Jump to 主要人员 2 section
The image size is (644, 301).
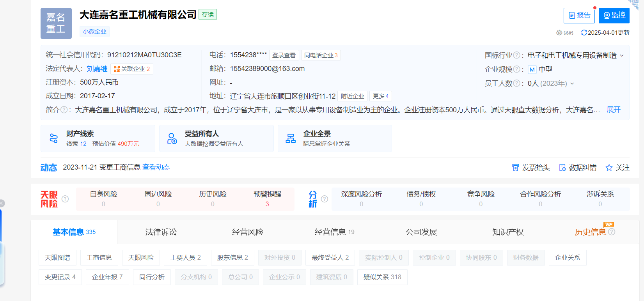(185, 257)
